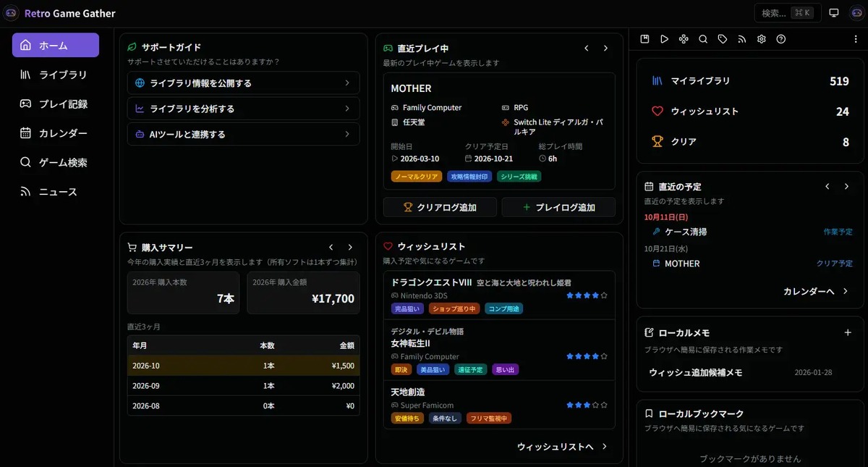Click the trophy icon beside クリア count
The image size is (868, 467).
point(658,142)
